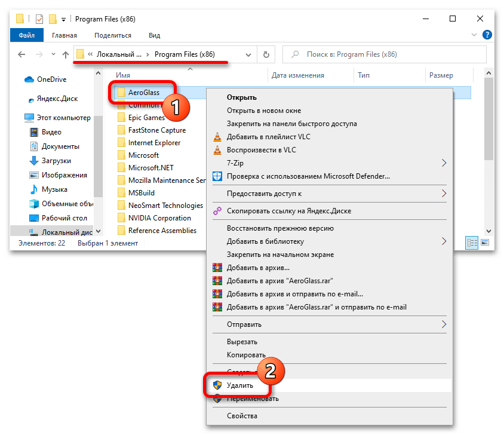Go forward with the right arrow
504x435 pixels.
(39, 54)
